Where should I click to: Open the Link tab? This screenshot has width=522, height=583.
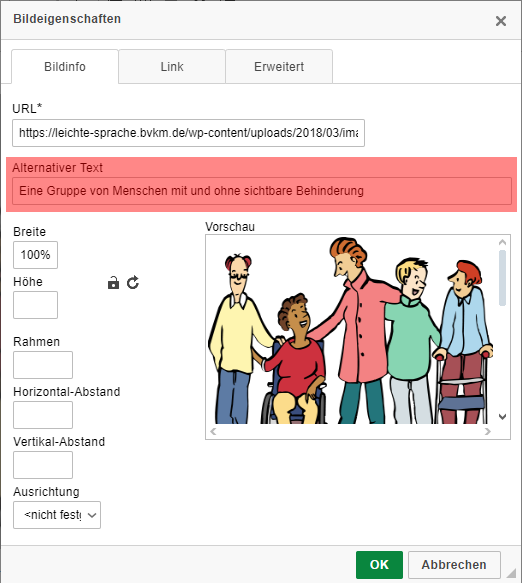coord(172,67)
